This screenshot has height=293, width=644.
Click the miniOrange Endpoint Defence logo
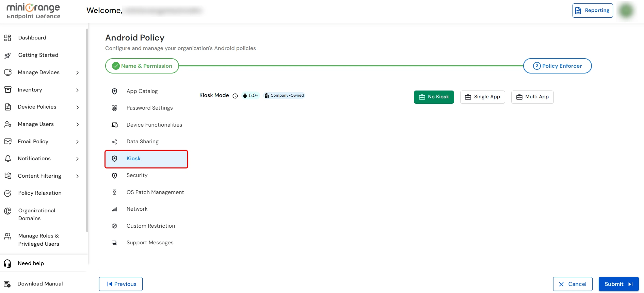(x=33, y=11)
